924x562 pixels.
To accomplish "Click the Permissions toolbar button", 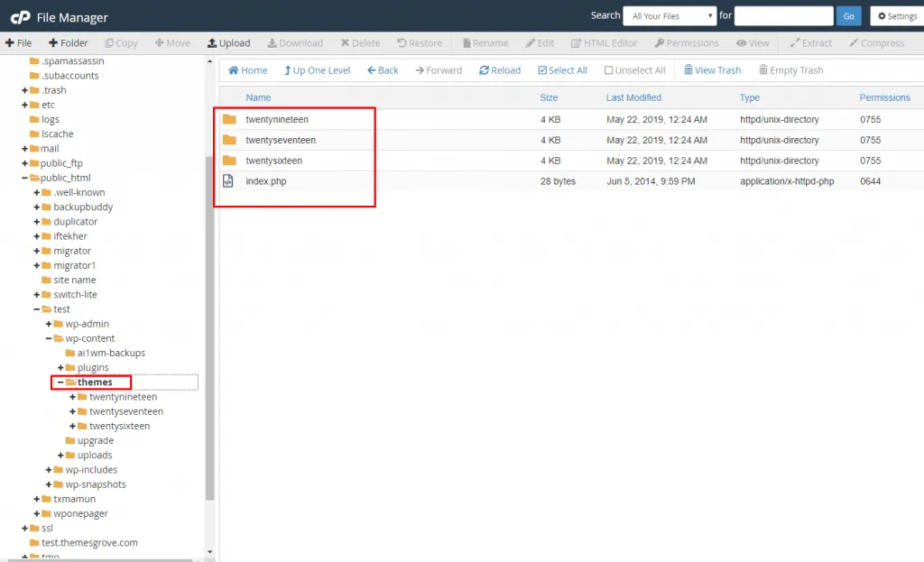I will (687, 43).
